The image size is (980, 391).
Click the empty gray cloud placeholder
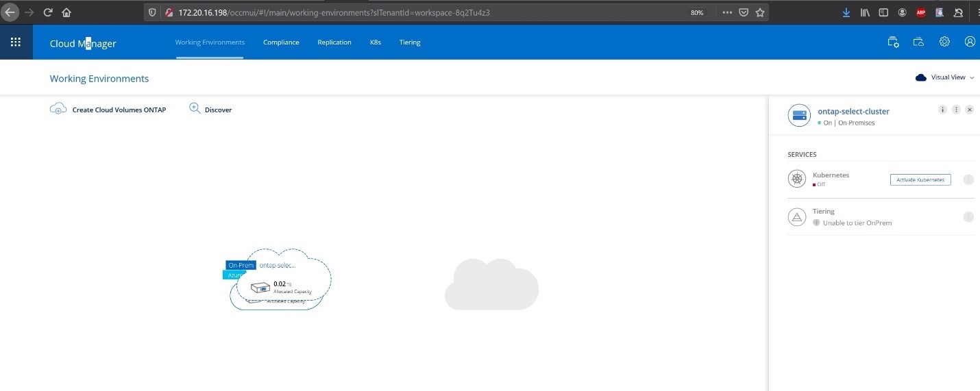coord(491,284)
